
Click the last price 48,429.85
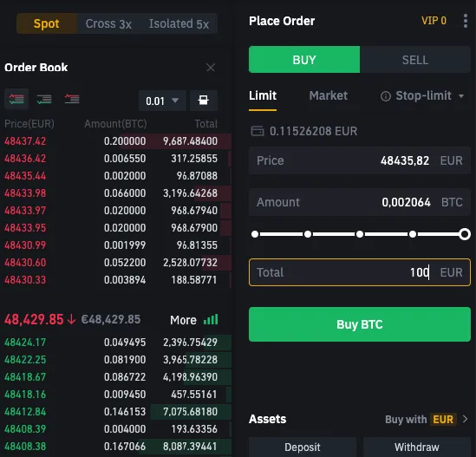(34, 319)
